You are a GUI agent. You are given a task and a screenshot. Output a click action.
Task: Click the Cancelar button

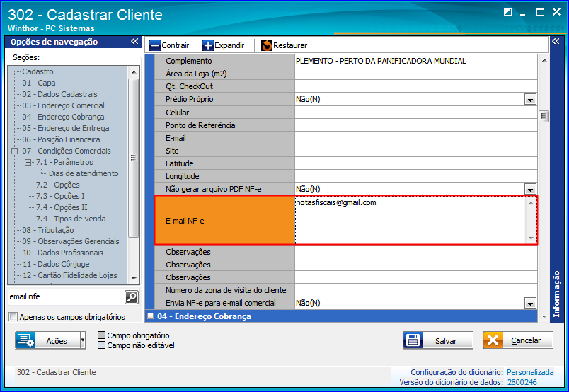tap(518, 340)
